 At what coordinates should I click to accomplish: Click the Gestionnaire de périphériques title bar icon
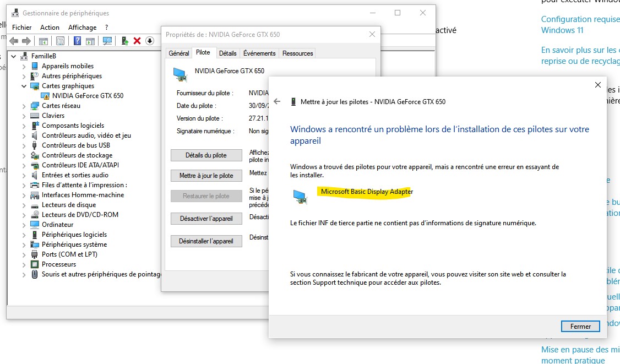tap(15, 13)
